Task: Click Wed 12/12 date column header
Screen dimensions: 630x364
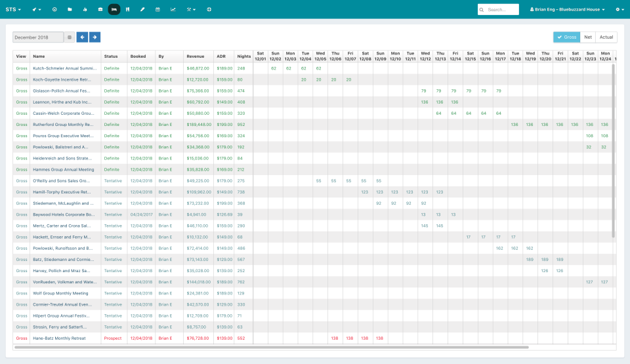Action: click(425, 56)
